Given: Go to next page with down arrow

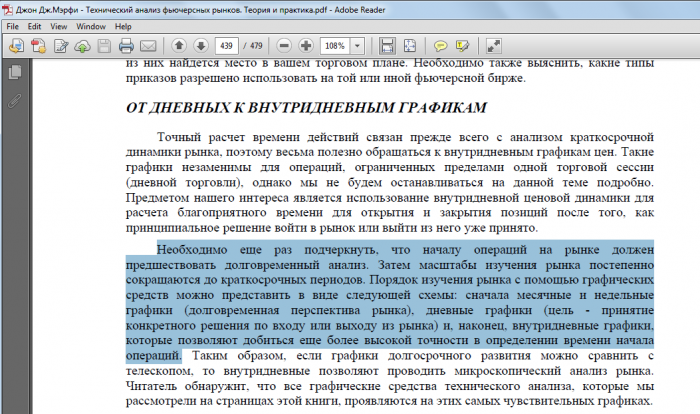Looking at the screenshot, I should pyautogui.click(x=200, y=46).
